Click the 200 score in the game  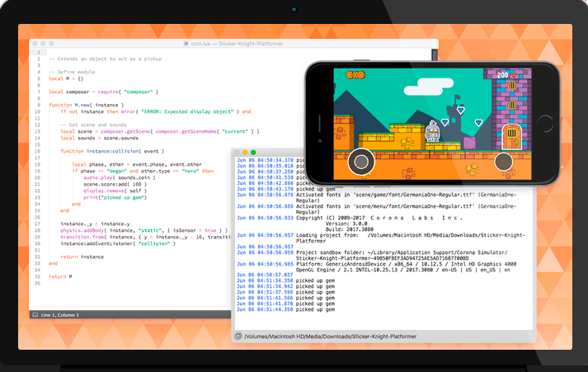pyautogui.click(x=502, y=75)
